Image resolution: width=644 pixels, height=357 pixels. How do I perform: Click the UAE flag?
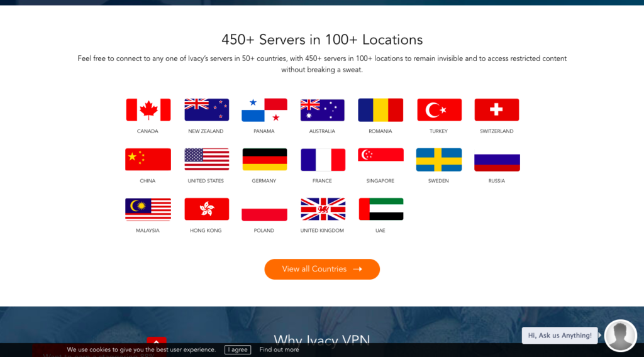pyautogui.click(x=380, y=209)
